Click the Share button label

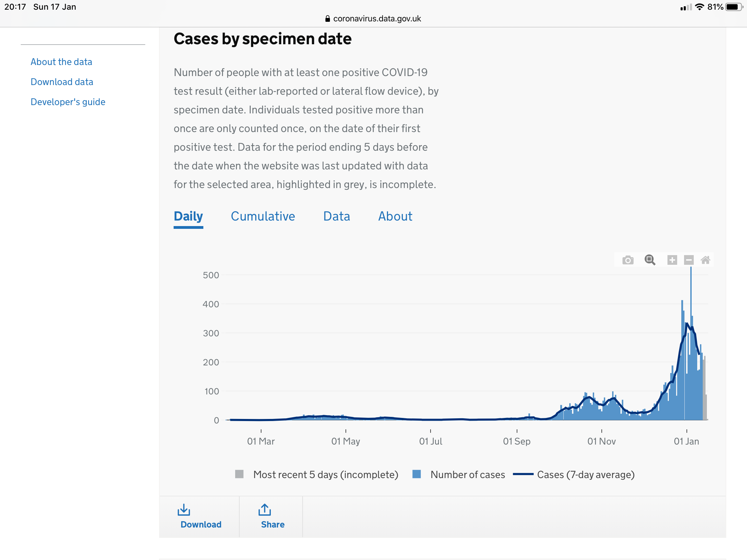pyautogui.click(x=273, y=524)
